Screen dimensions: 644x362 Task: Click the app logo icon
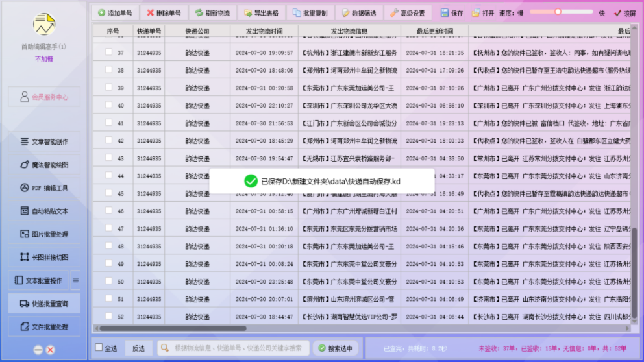point(44,24)
